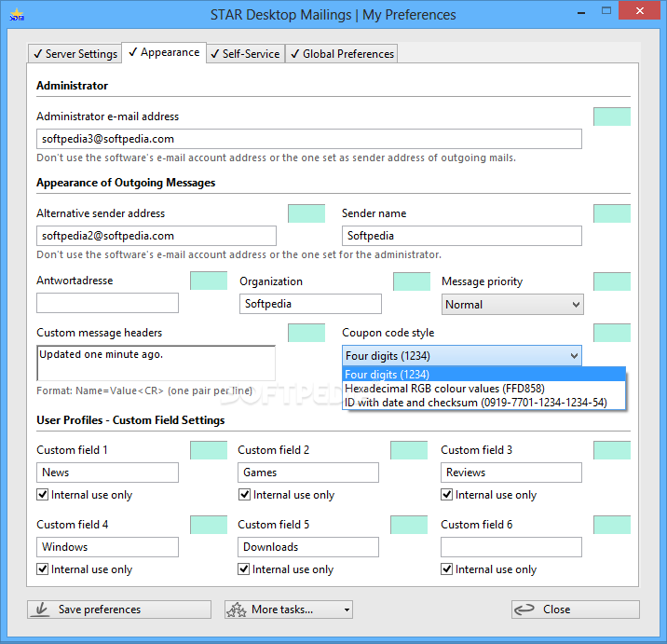Maximize the My Preferences window
This screenshot has width=667, height=644.
tap(606, 11)
